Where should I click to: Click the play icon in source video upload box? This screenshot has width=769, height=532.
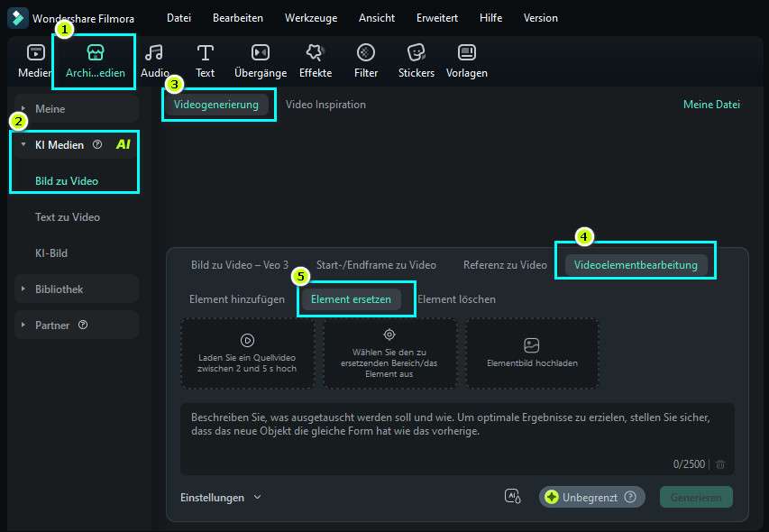click(x=247, y=340)
